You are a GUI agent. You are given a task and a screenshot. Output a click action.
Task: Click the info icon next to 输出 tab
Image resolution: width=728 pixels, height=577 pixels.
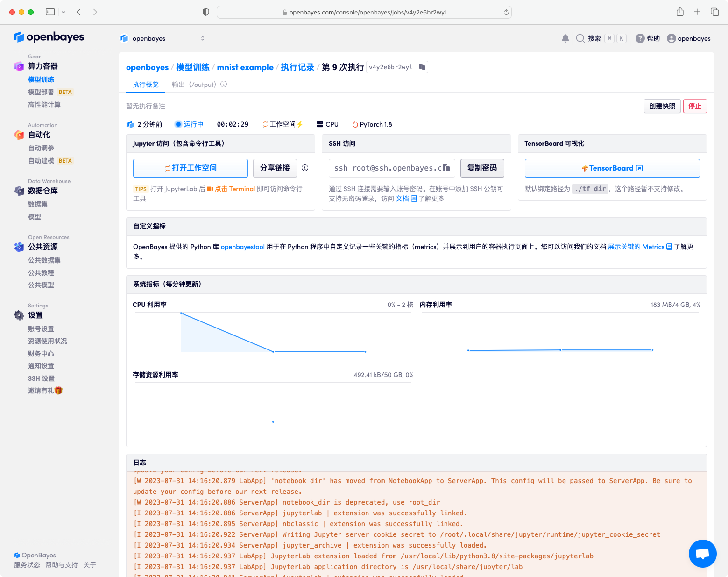pos(224,85)
